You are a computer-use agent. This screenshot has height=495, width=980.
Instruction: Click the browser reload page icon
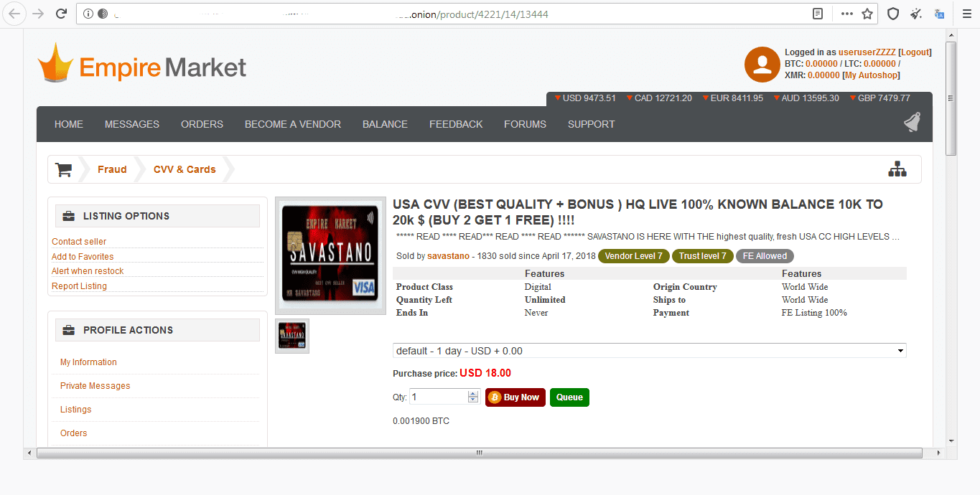(62, 14)
